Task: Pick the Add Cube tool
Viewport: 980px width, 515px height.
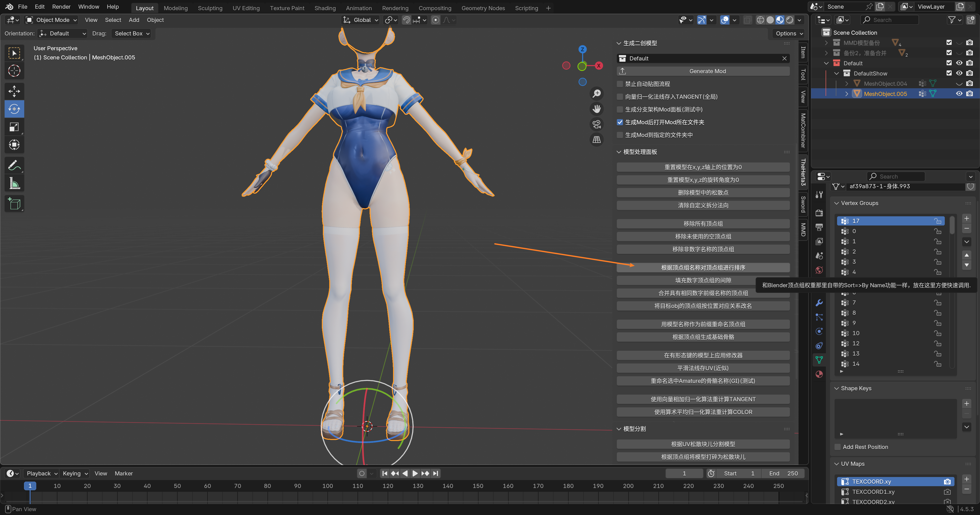Action: pyautogui.click(x=14, y=204)
